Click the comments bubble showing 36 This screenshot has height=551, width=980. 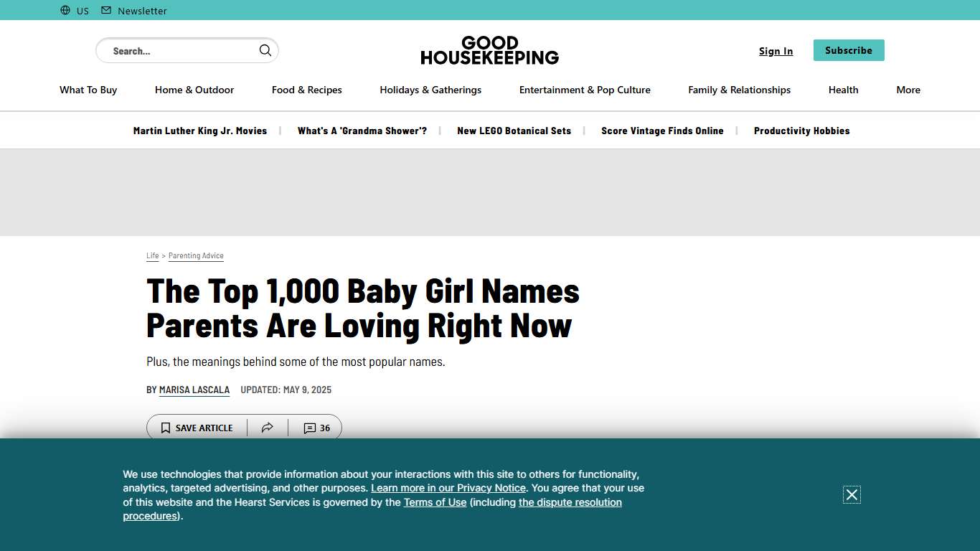[316, 428]
